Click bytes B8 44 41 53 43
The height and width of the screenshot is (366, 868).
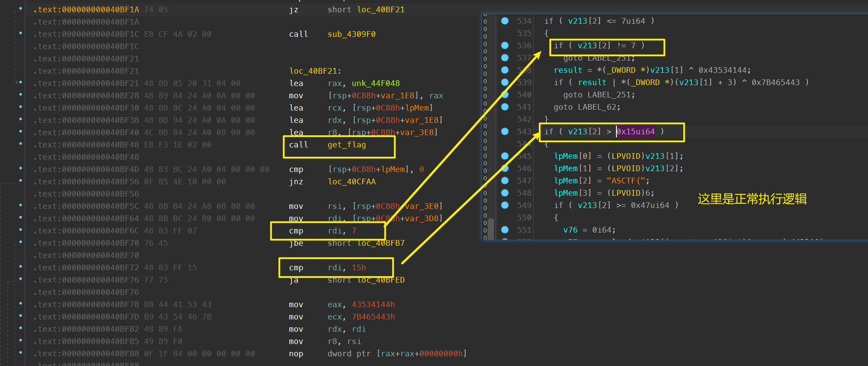(178, 305)
